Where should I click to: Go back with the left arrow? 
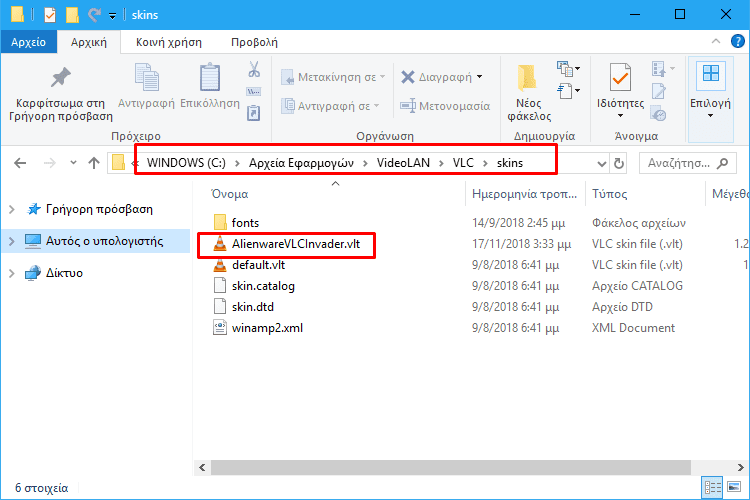click(20, 163)
